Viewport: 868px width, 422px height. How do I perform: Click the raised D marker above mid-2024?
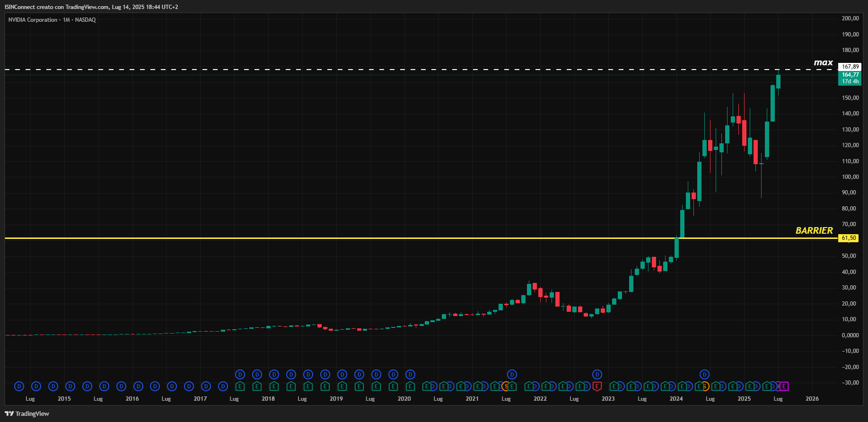click(705, 375)
